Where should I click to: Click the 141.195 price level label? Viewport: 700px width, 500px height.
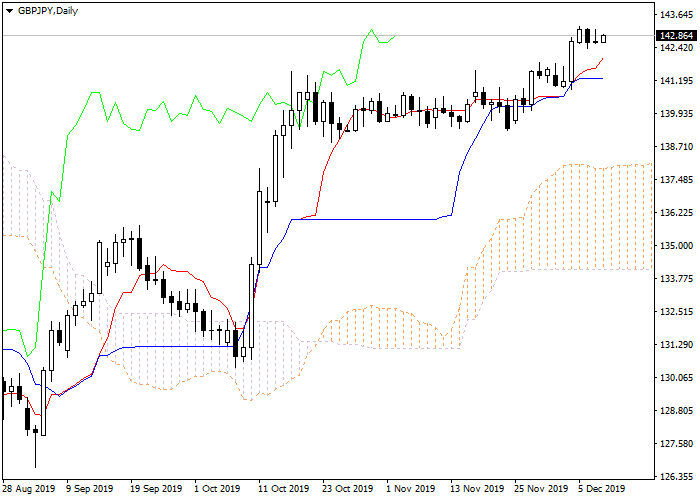coord(676,81)
